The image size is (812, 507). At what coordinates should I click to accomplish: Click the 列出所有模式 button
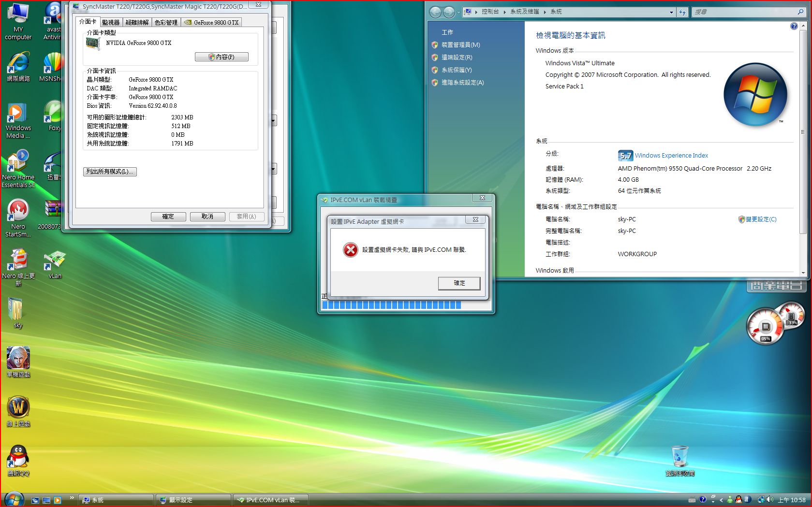(110, 172)
